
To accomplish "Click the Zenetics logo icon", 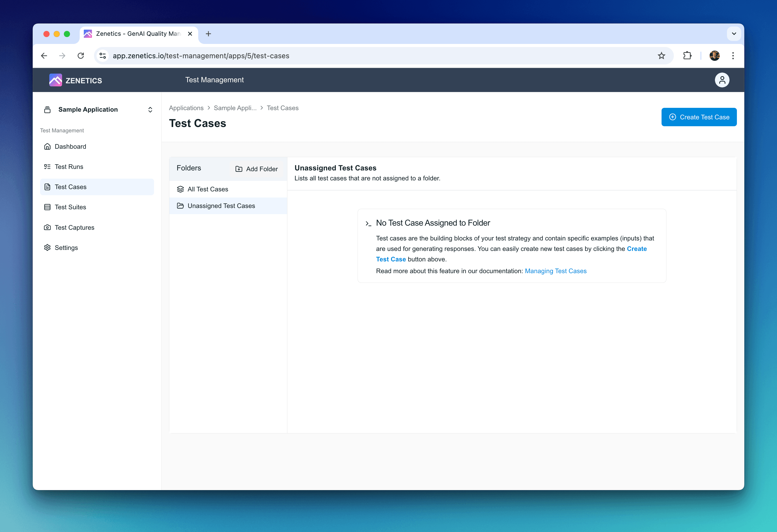I will click(x=55, y=80).
